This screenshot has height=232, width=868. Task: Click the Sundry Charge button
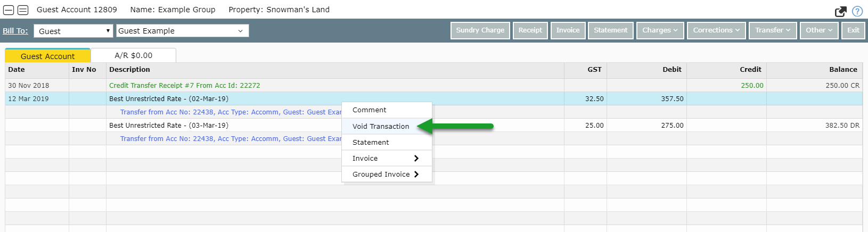pos(480,30)
